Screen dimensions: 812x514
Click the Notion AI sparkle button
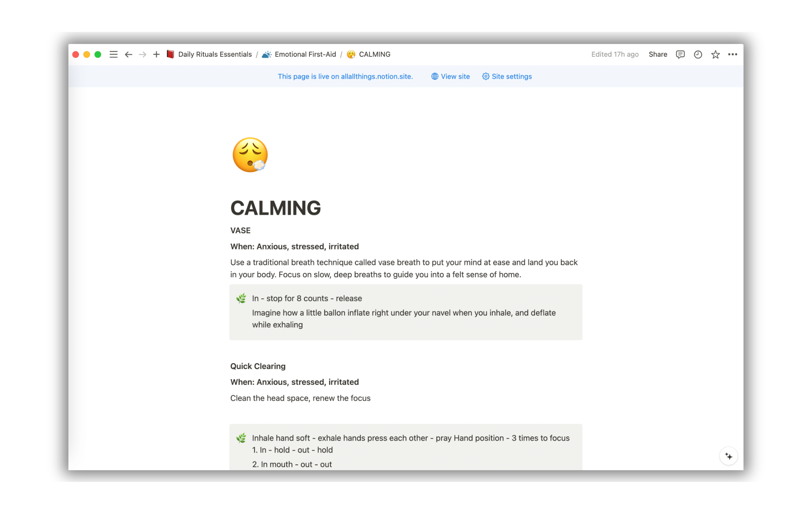tap(728, 456)
